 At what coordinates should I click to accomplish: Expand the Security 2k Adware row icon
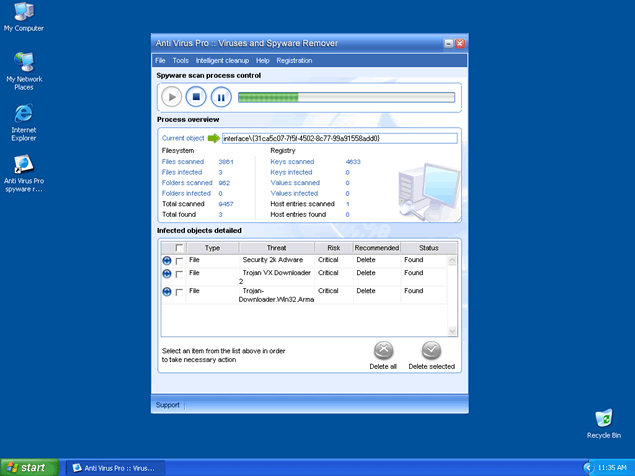point(165,260)
